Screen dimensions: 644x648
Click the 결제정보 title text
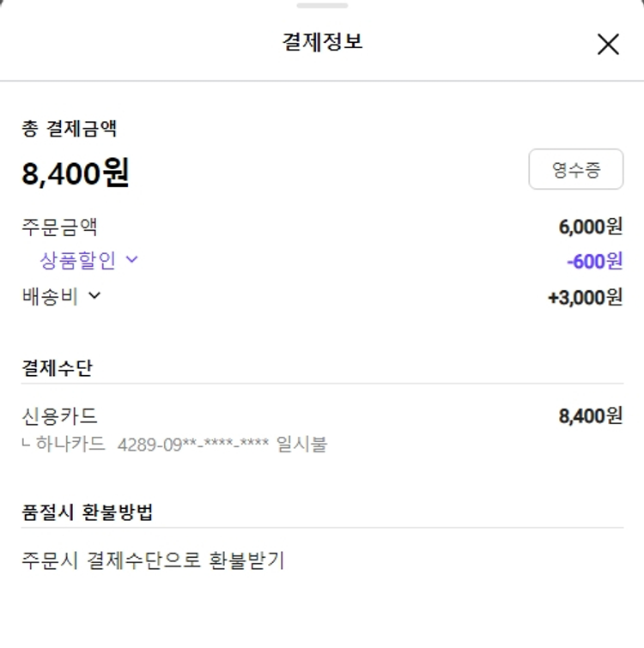click(x=322, y=42)
